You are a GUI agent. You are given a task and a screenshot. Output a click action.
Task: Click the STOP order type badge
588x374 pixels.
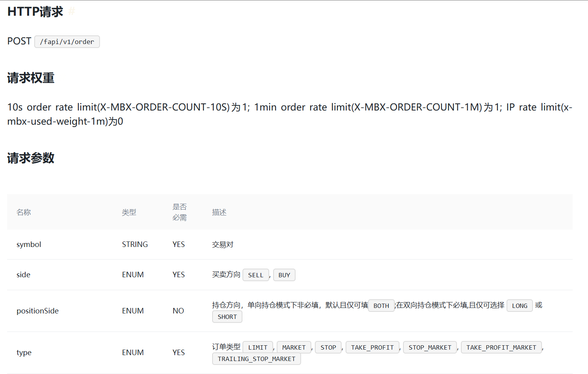coord(328,347)
